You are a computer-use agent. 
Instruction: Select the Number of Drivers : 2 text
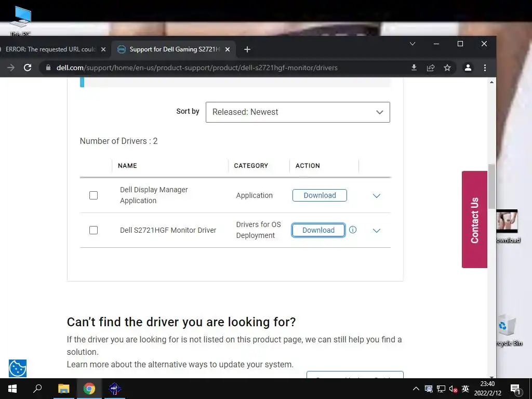pos(118,141)
